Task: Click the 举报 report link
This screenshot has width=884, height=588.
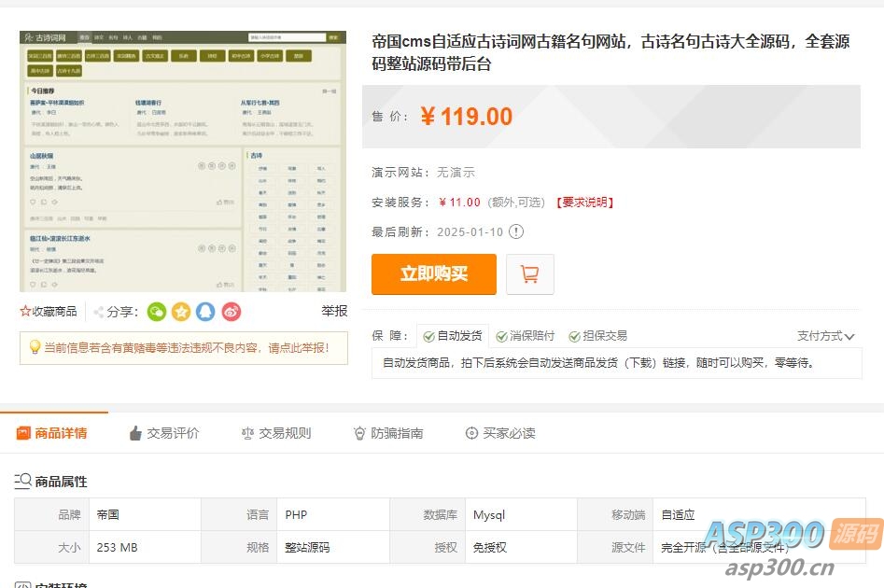Action: tap(333, 311)
